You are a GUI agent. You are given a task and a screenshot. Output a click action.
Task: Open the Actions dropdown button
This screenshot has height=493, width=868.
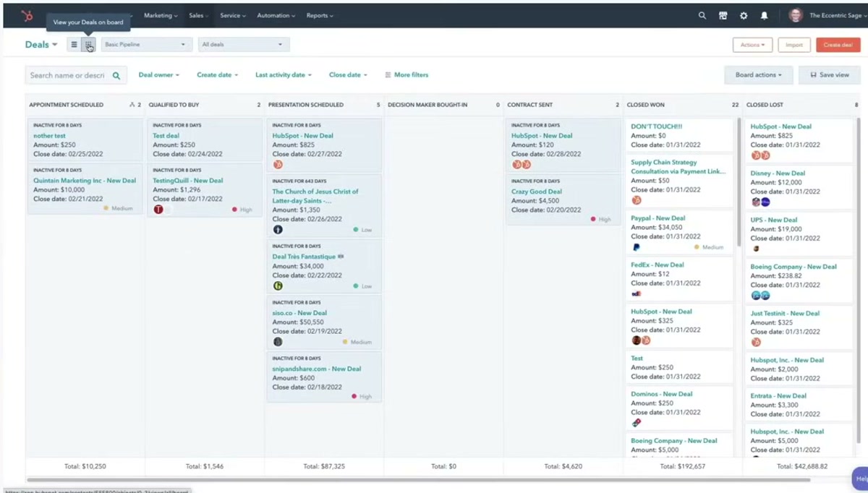click(752, 45)
